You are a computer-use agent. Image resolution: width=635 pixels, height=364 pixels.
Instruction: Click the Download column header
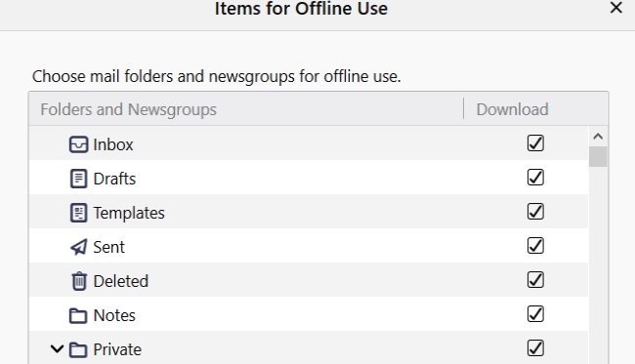coord(535,109)
